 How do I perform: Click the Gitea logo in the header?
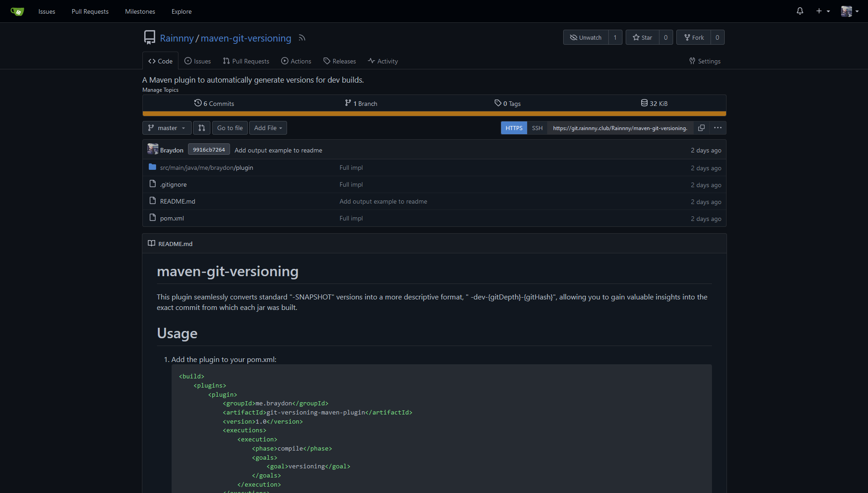(16, 11)
